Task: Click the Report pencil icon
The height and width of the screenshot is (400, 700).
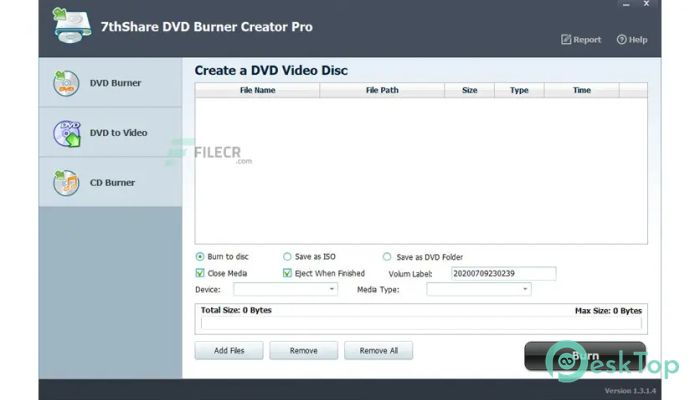Action: (x=566, y=40)
